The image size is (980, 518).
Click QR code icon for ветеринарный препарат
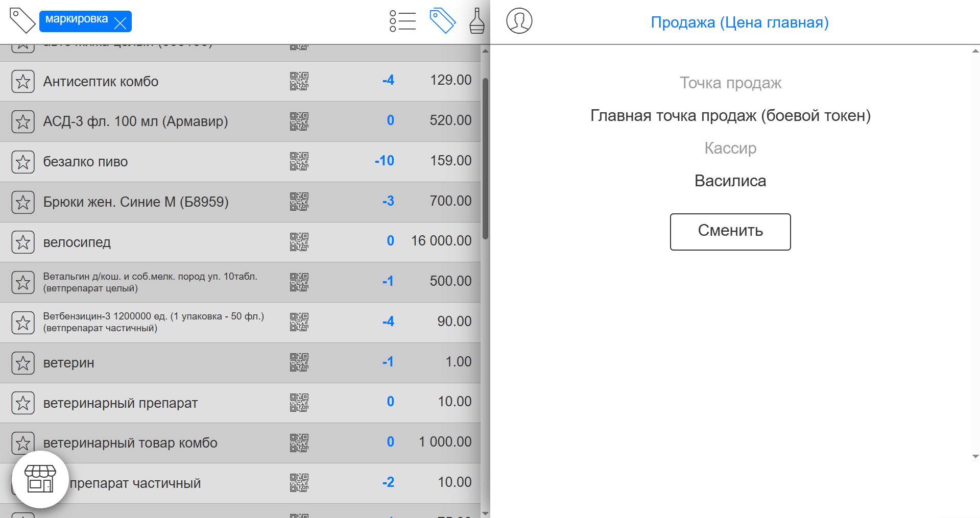point(299,403)
